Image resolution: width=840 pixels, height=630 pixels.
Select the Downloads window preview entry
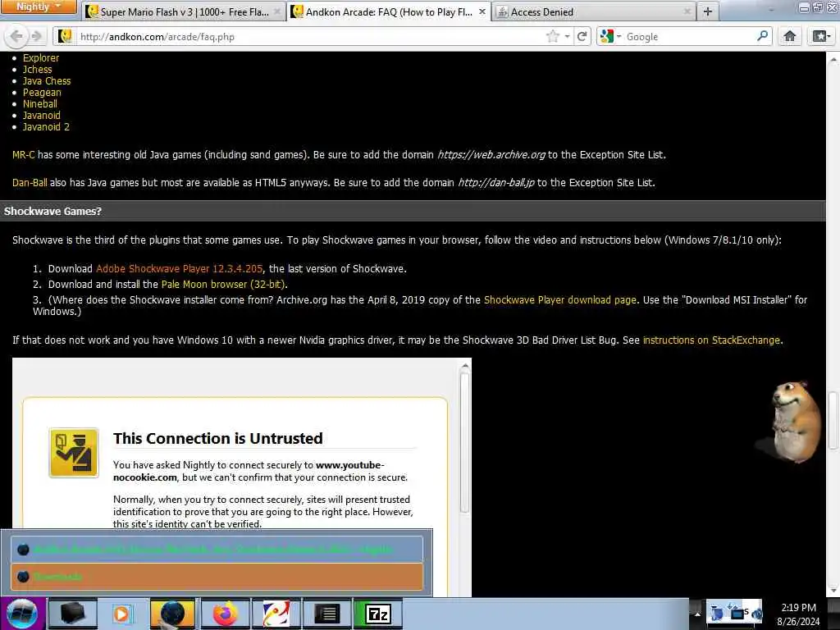coord(217,577)
